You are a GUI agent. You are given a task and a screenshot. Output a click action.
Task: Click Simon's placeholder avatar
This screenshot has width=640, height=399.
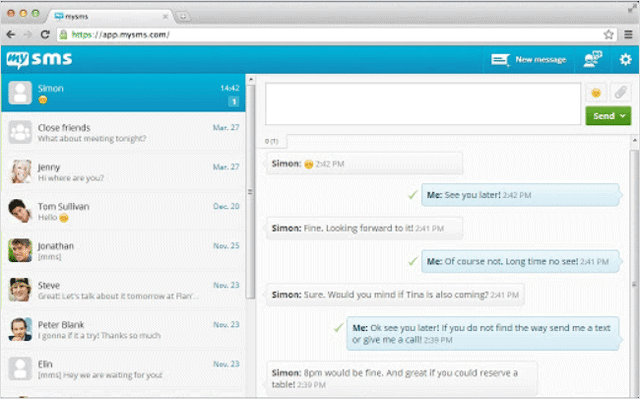20,93
